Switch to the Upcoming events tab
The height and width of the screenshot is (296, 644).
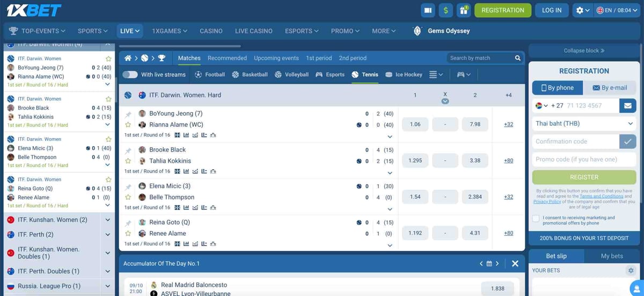point(276,58)
